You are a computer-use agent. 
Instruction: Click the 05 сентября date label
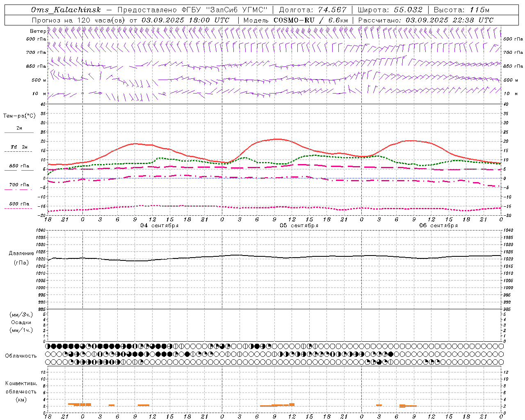[x=299, y=225]
